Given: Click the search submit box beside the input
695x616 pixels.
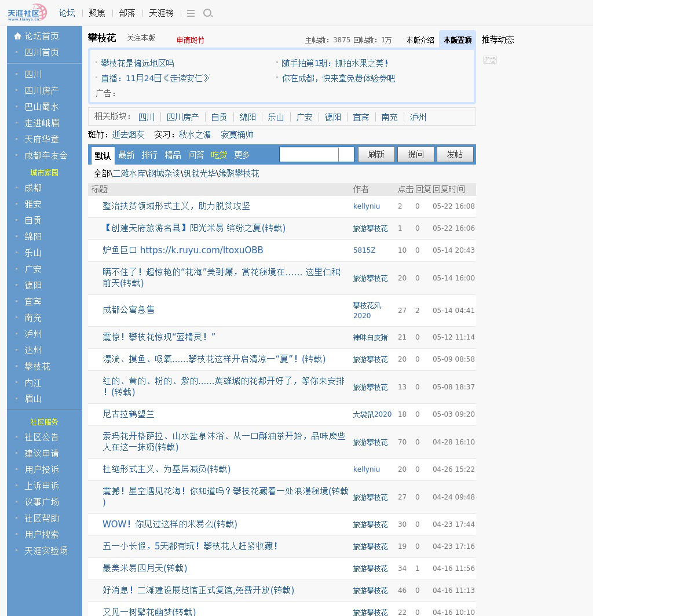Looking at the screenshot, I should point(346,155).
